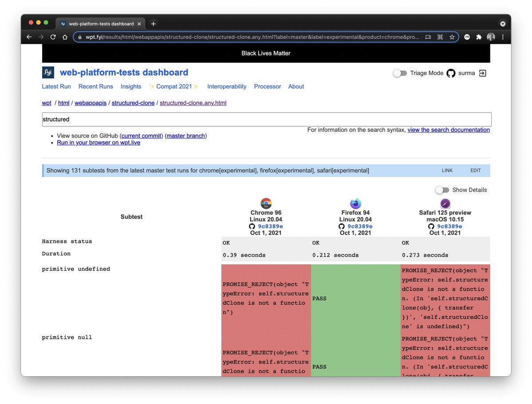Screen dimensions: 532x404
Task: Click the lock icon in address bar
Action: tap(80, 37)
